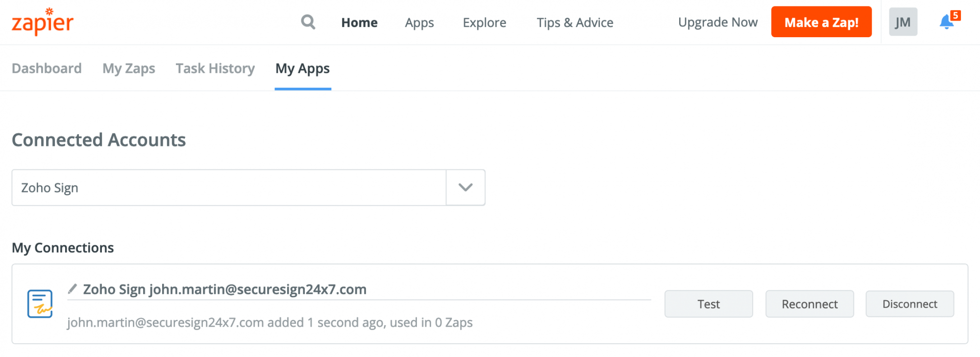Disconnect the Zoho Sign account

click(910, 304)
